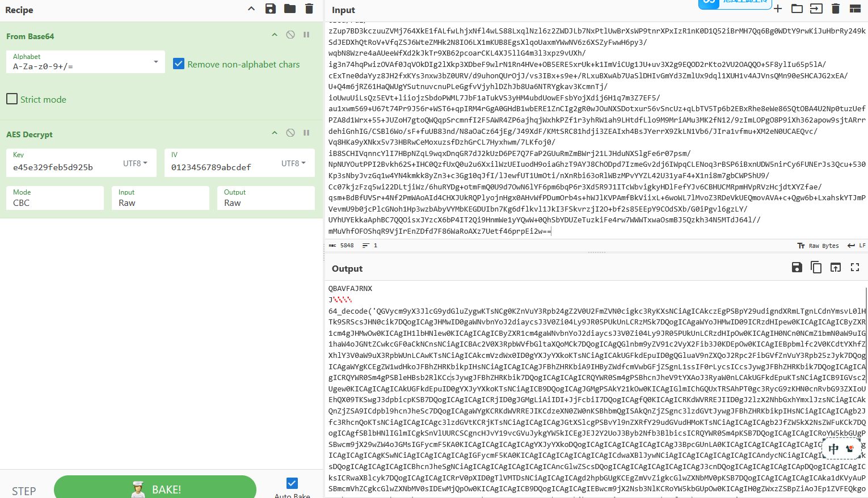Enable Strict mode checkbox
This screenshot has height=498, width=868.
click(x=12, y=99)
